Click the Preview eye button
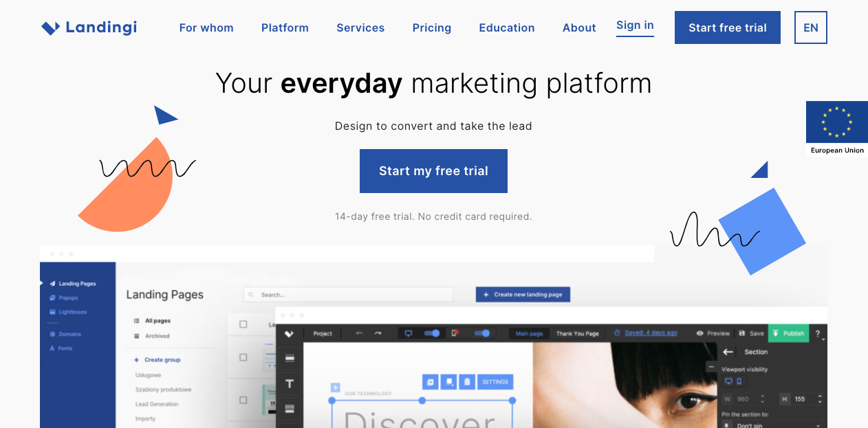This screenshot has height=428, width=868. coord(713,333)
